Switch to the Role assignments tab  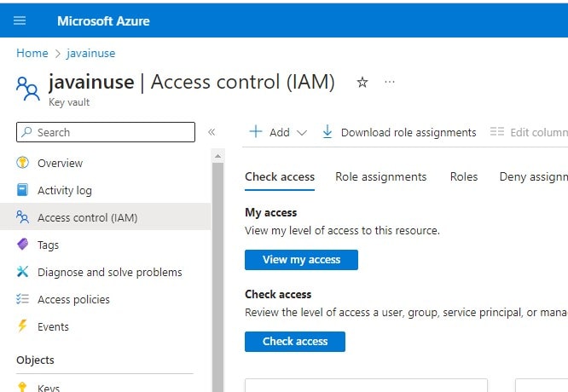pyautogui.click(x=380, y=176)
